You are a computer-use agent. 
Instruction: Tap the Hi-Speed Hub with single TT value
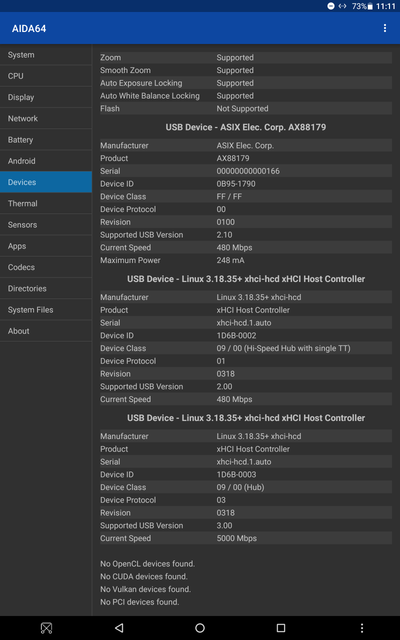283,348
